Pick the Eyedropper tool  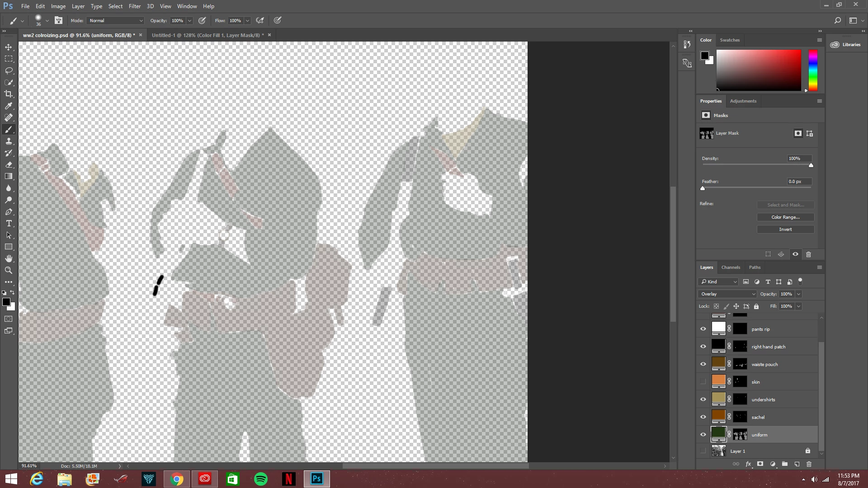pos(9,106)
